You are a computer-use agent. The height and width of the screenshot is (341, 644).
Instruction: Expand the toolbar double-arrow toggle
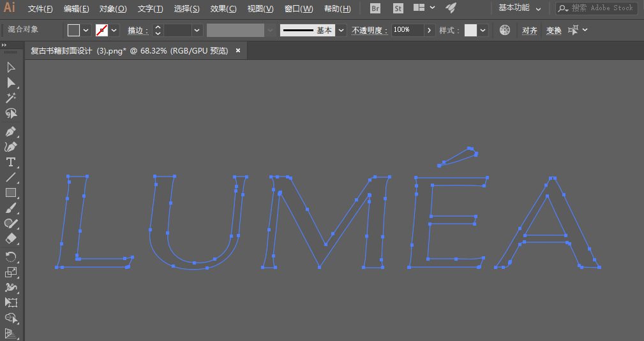4,45
